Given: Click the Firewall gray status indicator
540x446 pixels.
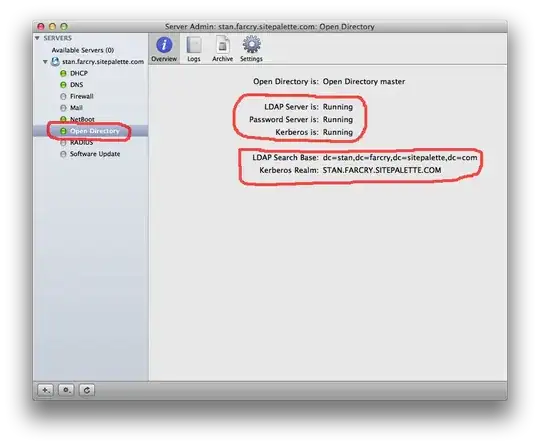Looking at the screenshot, I should point(63,96).
